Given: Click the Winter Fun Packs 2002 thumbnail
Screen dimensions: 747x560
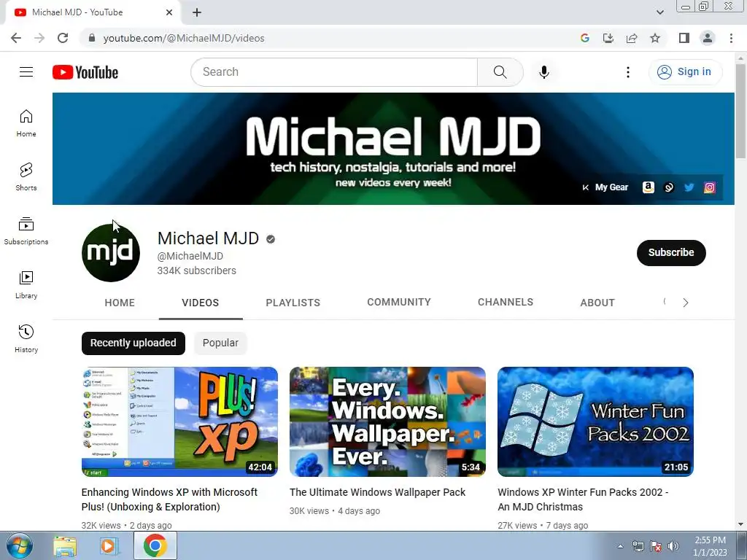Looking at the screenshot, I should click(595, 421).
